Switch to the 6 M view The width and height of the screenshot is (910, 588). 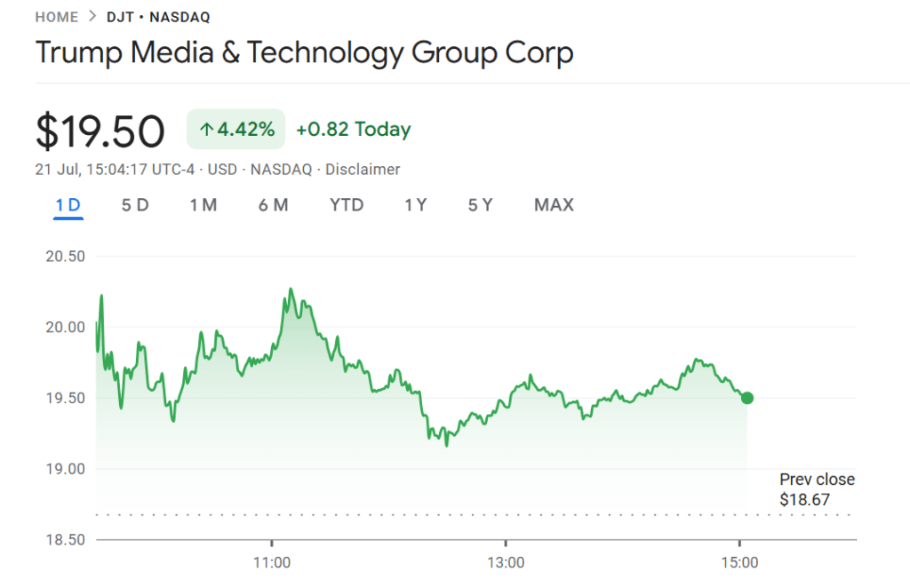(x=273, y=204)
